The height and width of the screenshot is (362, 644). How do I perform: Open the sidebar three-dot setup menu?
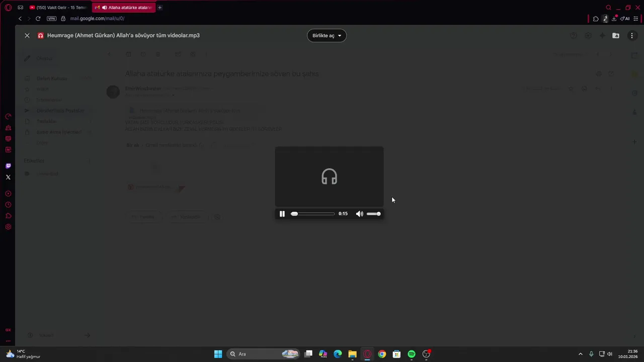click(8, 341)
